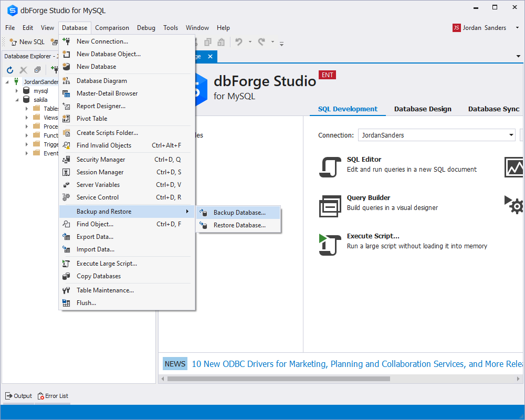Screen dimensions: 525x420
Task: Expand the Tables folder node
Action: point(27,109)
